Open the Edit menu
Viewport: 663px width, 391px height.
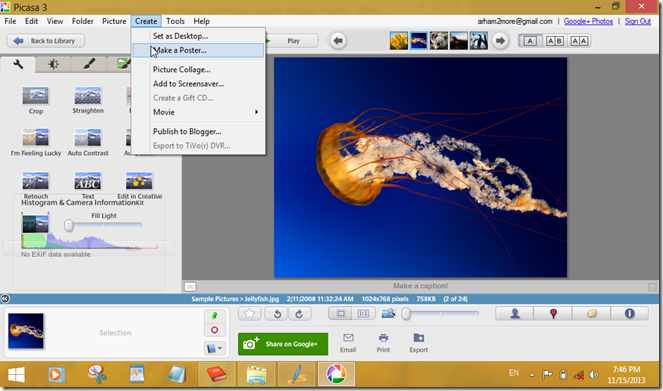pyautogui.click(x=31, y=21)
